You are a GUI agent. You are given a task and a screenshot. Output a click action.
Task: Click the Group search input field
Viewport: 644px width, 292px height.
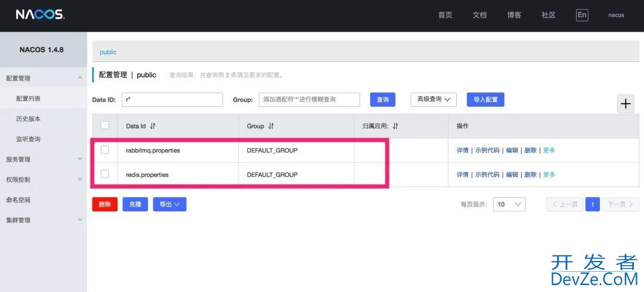pyautogui.click(x=309, y=100)
